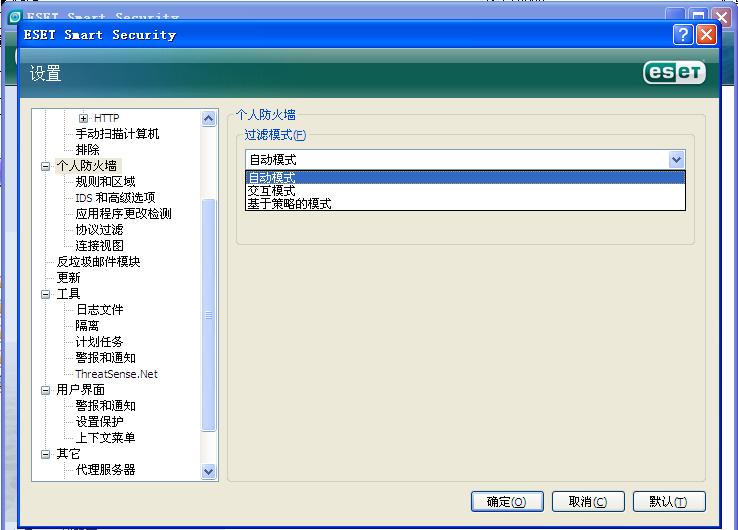This screenshot has width=738, height=530.
Task: Open ThreatSense.Net settings
Action: [x=116, y=374]
